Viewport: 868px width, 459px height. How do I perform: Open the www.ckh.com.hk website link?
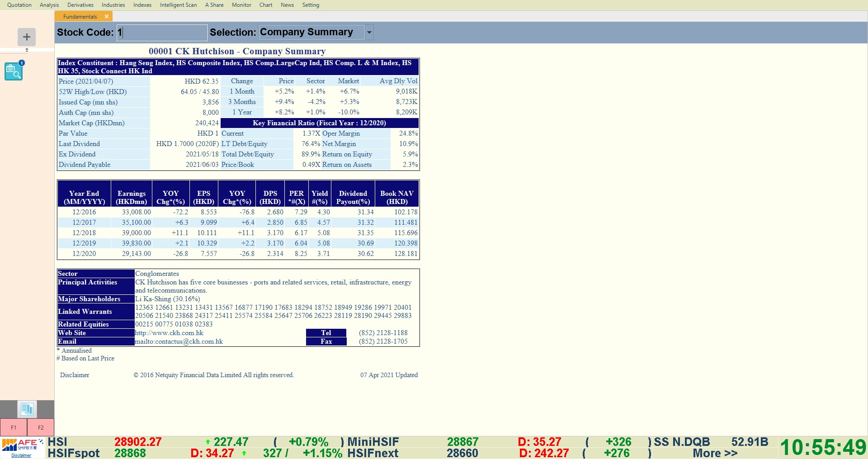pos(169,333)
